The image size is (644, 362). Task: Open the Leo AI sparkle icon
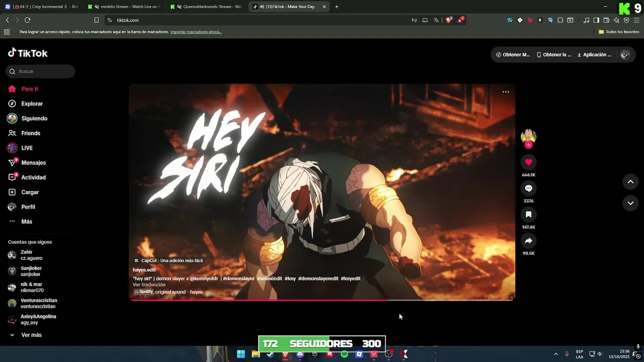[616, 20]
